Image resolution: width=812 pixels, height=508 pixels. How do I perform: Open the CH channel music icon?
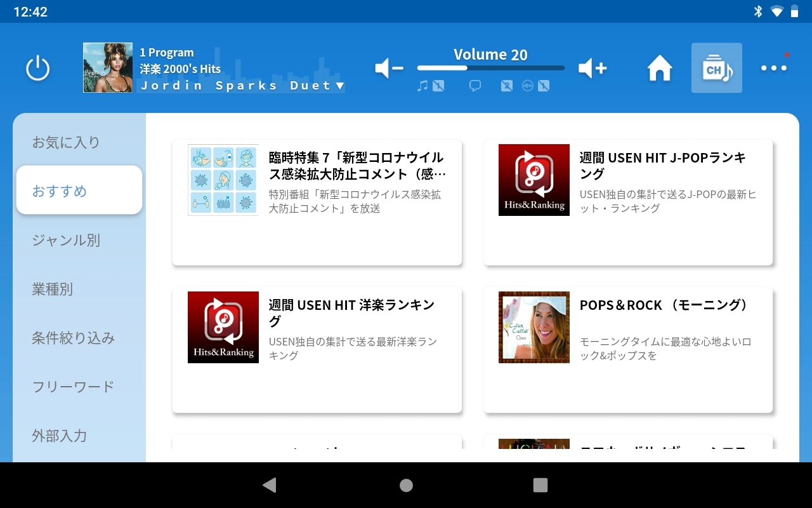click(716, 68)
